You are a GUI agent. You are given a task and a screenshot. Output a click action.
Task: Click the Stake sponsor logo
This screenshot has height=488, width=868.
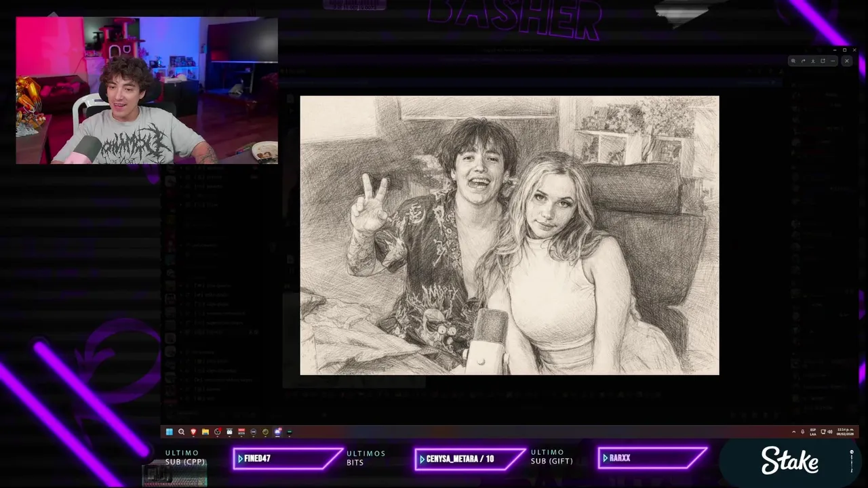pyautogui.click(x=790, y=460)
